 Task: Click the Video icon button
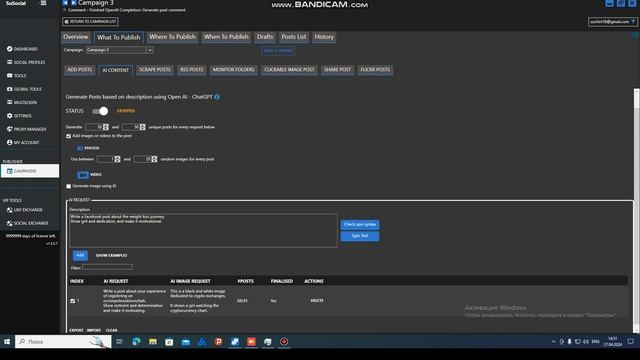click(x=83, y=175)
